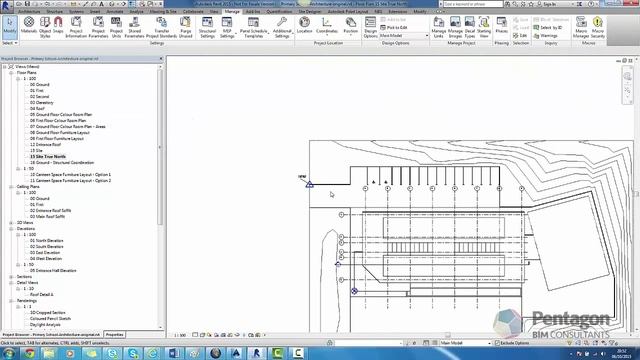Open Object Styles settings
This screenshot has height=360, width=640.
45,27
